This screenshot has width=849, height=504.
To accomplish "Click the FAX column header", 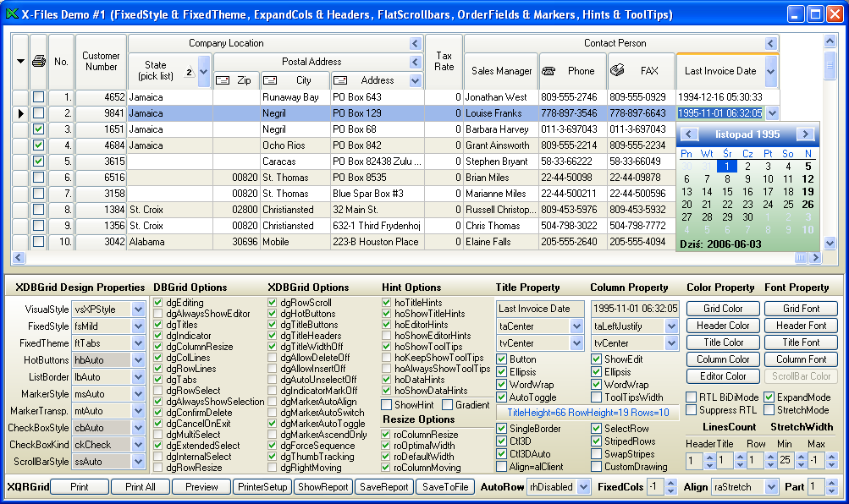I will (x=640, y=71).
